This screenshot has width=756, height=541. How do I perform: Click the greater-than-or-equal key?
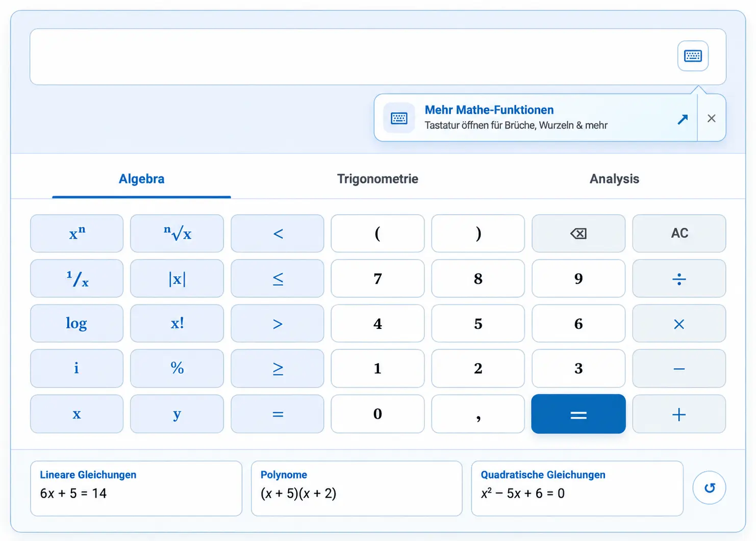click(x=278, y=368)
